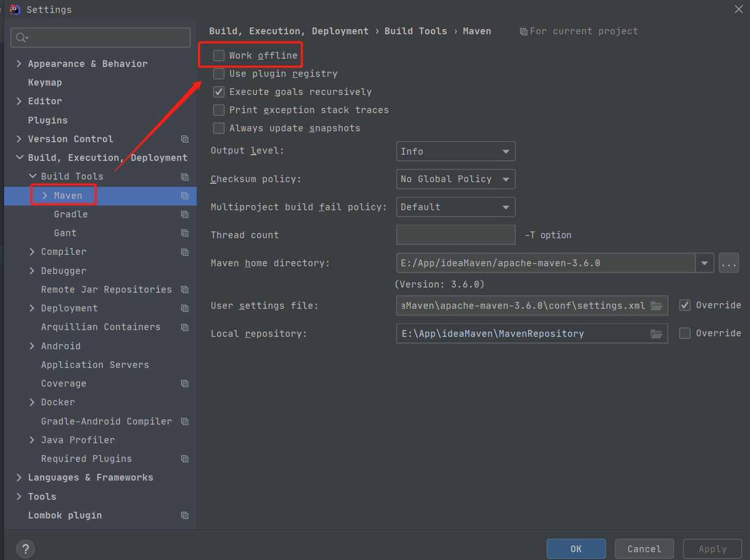Open the Checksum policy dropdown

pyautogui.click(x=456, y=179)
